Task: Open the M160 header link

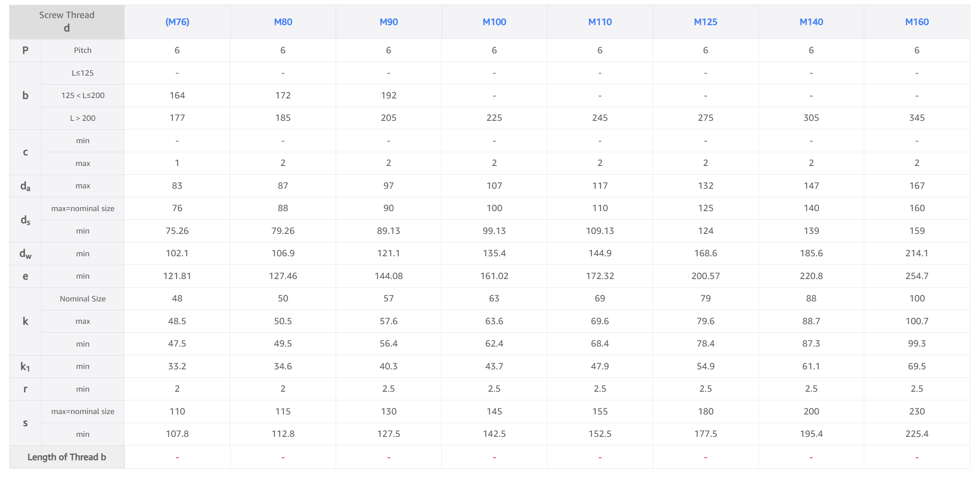Action: (x=917, y=22)
